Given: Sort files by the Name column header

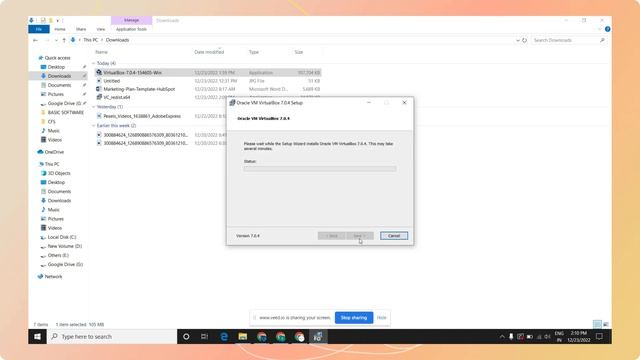Looking at the screenshot, I should click(x=102, y=52).
